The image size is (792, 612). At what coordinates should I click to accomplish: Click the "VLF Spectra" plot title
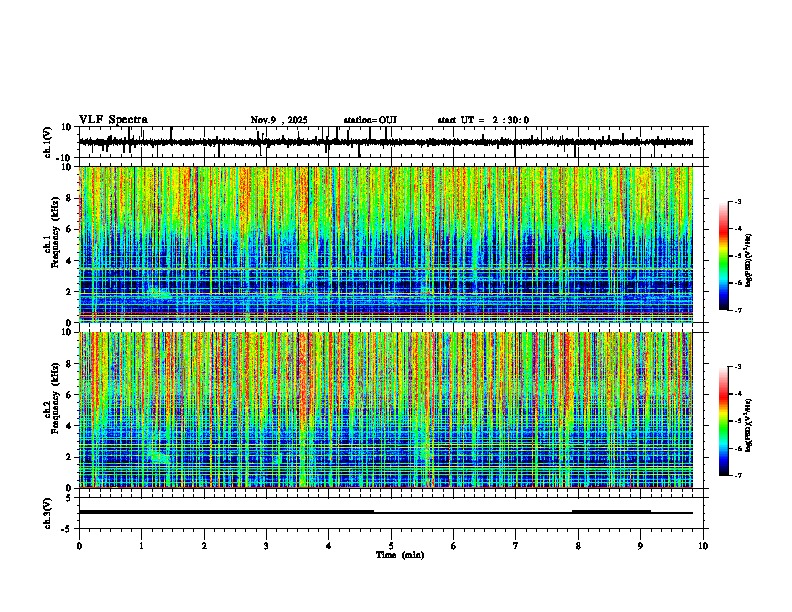[113, 120]
